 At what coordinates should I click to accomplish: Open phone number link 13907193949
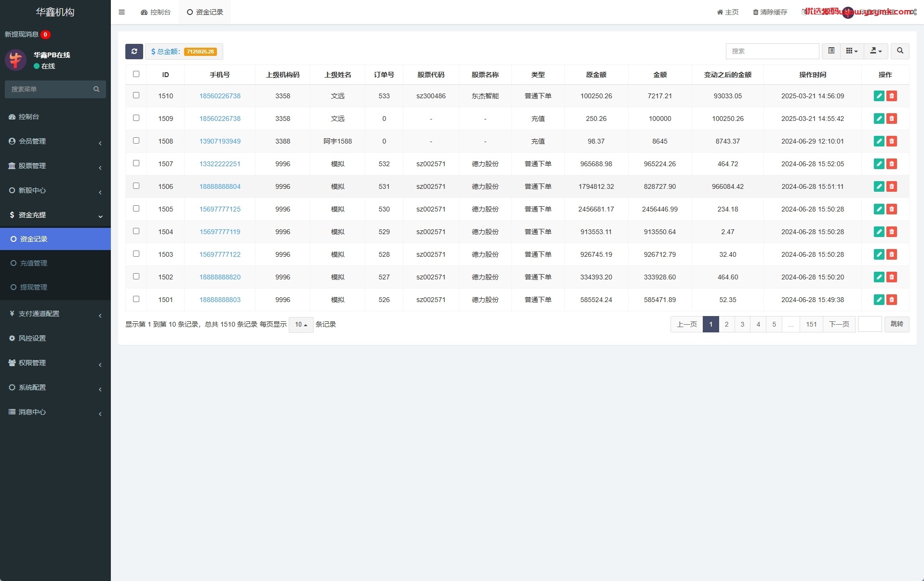(220, 141)
